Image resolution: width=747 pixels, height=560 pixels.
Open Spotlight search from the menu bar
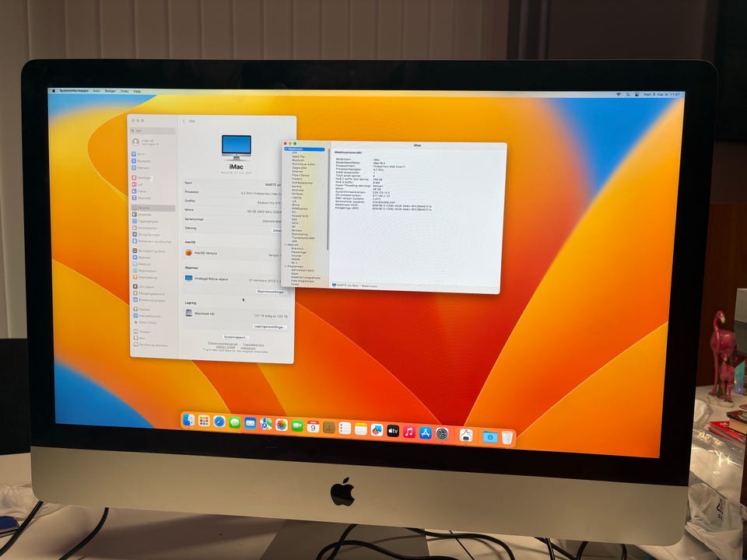tap(628, 94)
